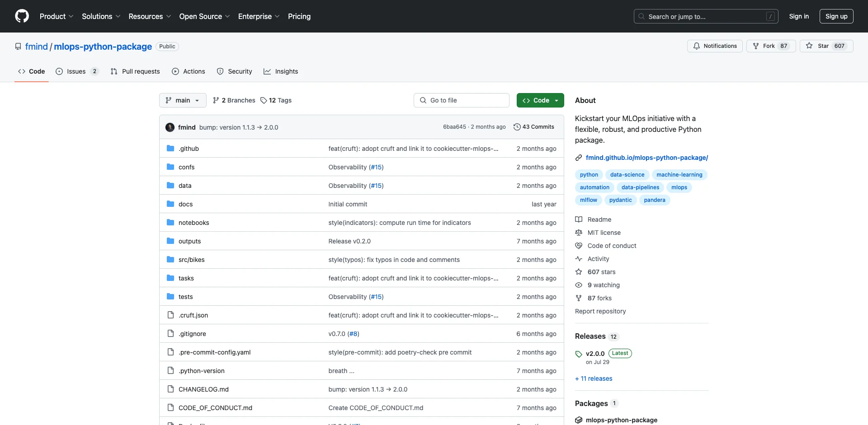Open the src/bikes folder
This screenshot has height=425, width=868.
[x=192, y=260]
